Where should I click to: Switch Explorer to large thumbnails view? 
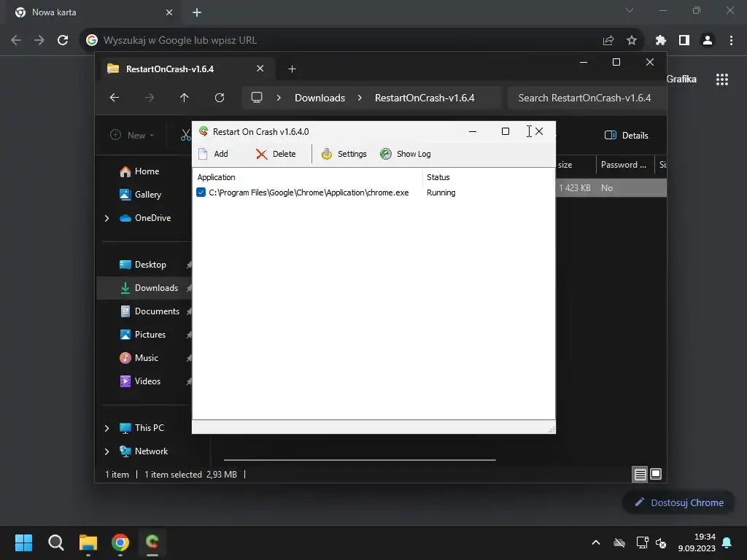point(656,474)
